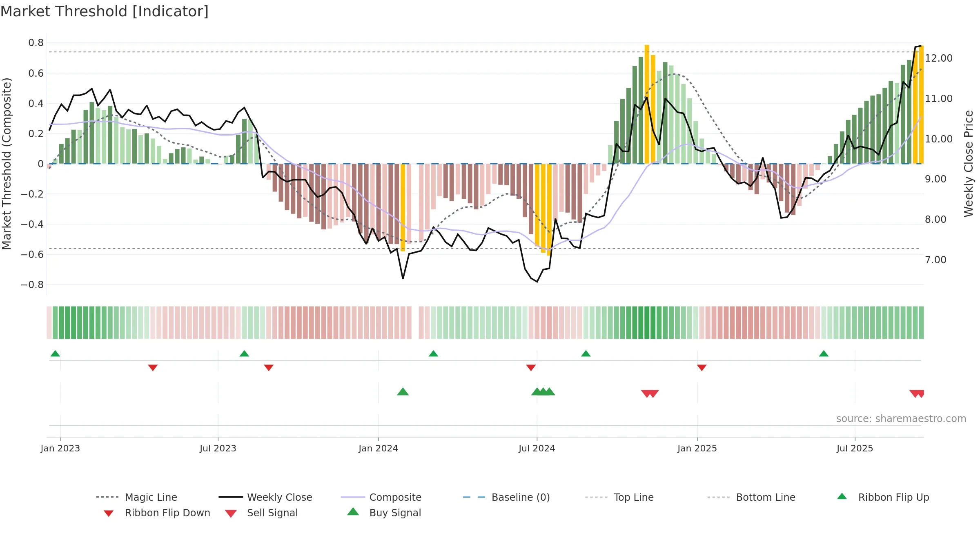The image size is (980, 551).
Task: Click the ribbon flip down marker near Sep 2023
Action: (269, 368)
